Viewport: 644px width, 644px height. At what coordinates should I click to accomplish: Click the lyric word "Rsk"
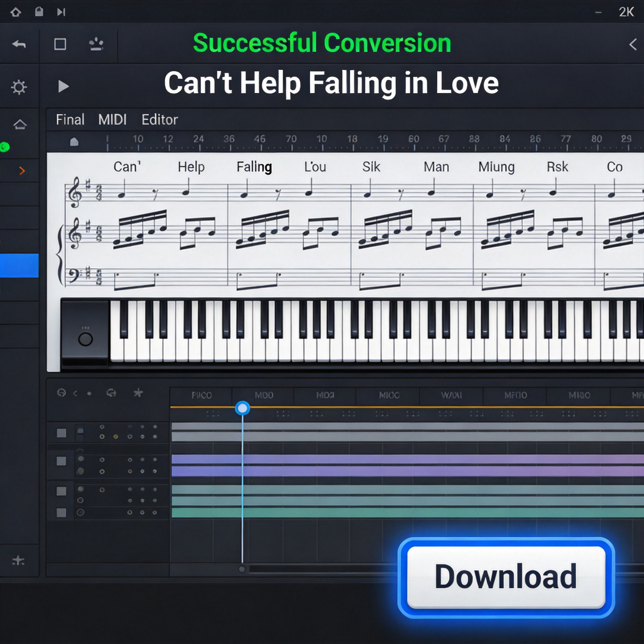pyautogui.click(x=557, y=167)
